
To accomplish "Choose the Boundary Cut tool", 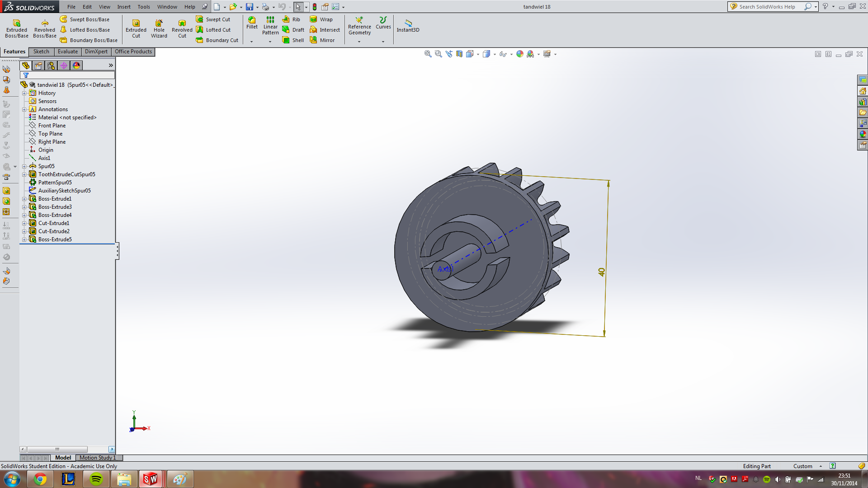I will pyautogui.click(x=217, y=40).
